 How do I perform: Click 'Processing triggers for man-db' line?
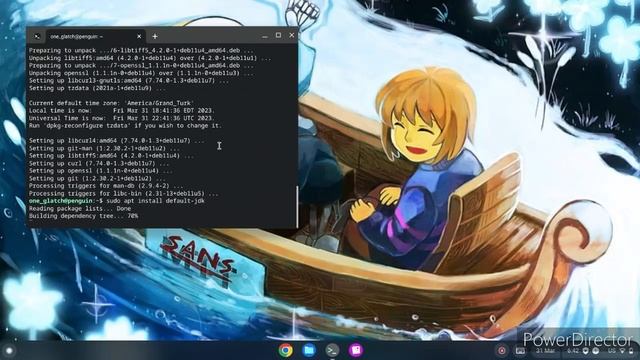tap(106, 186)
